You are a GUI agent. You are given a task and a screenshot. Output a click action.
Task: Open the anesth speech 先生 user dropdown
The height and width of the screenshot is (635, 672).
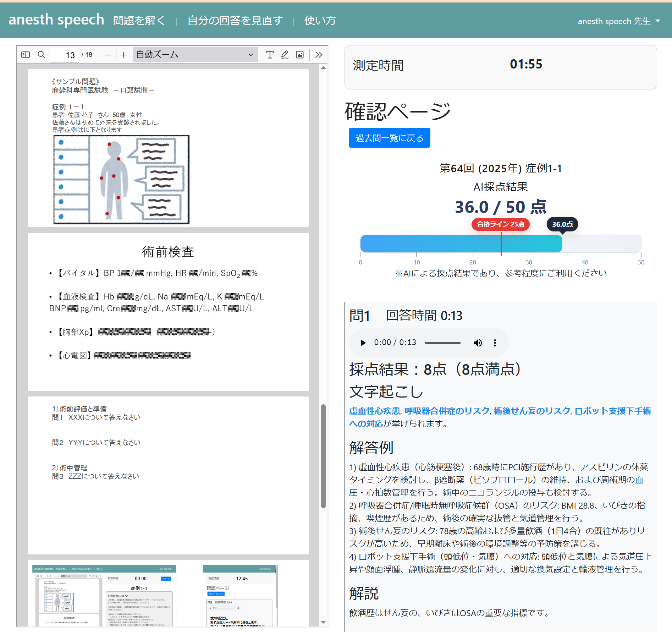(x=618, y=21)
